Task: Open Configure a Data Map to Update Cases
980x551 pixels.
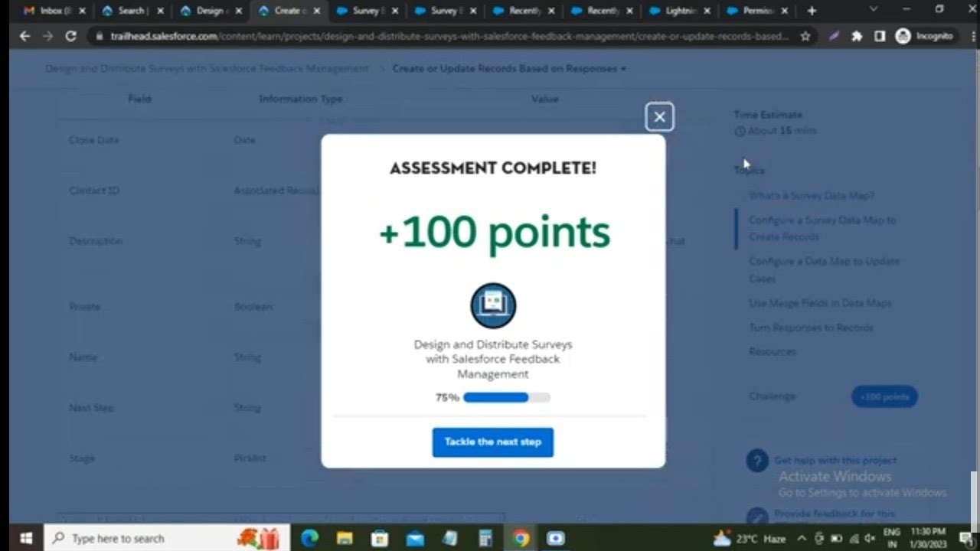Action: [824, 269]
